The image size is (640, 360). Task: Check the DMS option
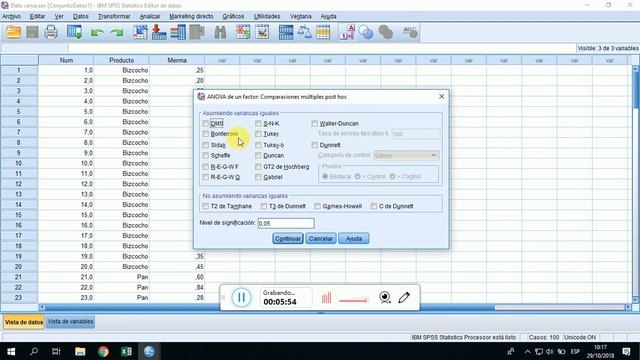pyautogui.click(x=205, y=123)
